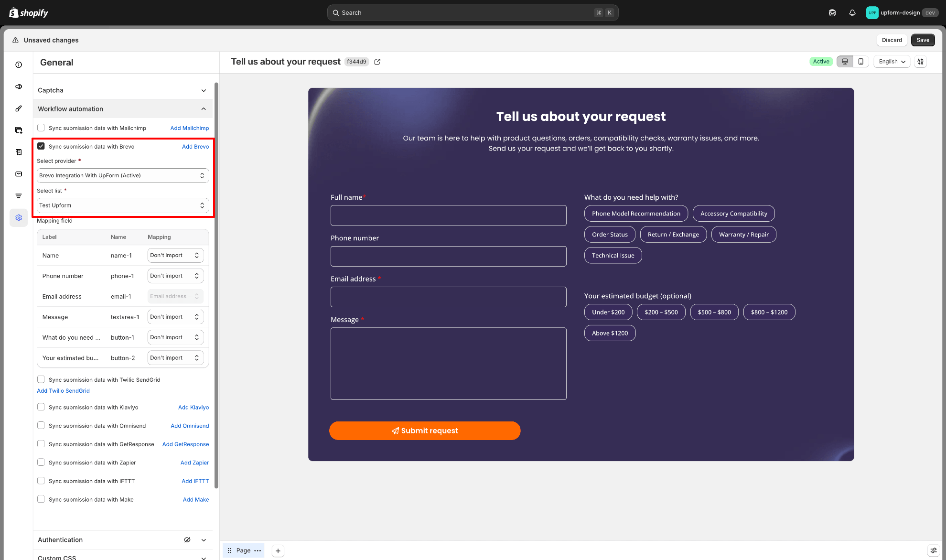This screenshot has width=946, height=560.
Task: Uncheck Sync submission data with Brevo
Action: [x=41, y=146]
